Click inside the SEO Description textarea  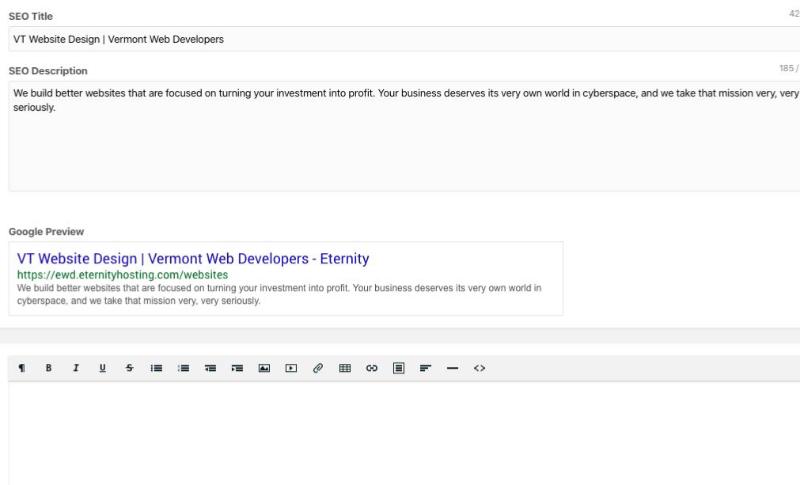pyautogui.click(x=404, y=136)
